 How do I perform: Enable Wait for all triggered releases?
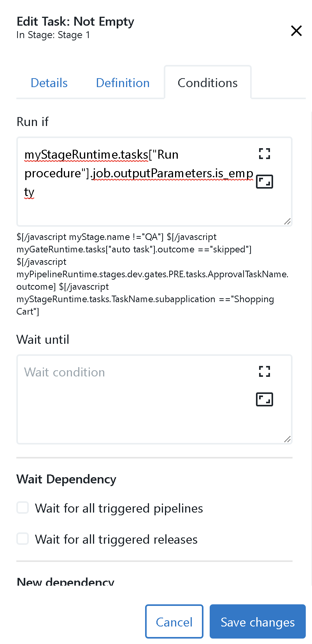(x=23, y=539)
